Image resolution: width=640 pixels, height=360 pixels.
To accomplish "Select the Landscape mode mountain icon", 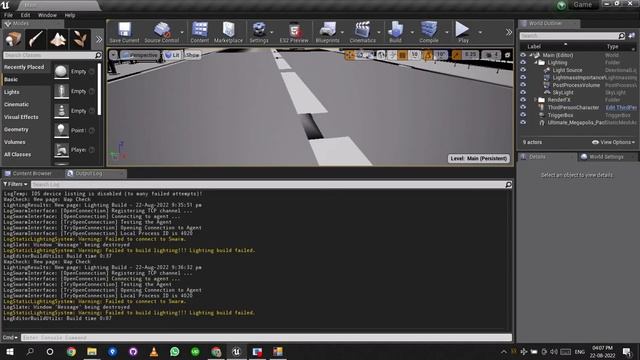I will click(x=58, y=39).
